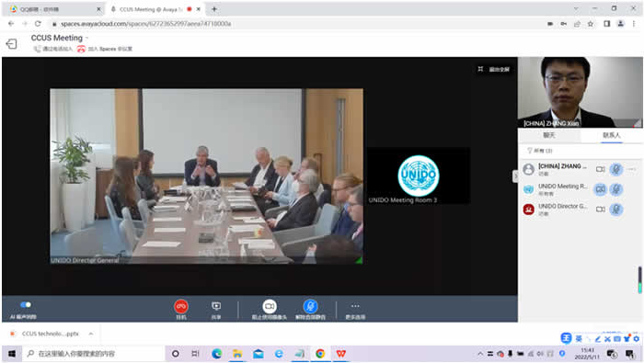Image resolution: width=644 pixels, height=363 pixels.
Task: Open Microsoft Edge from taskbar
Action: point(217,354)
